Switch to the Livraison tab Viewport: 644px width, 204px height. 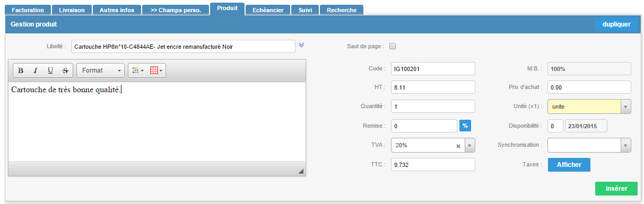click(x=72, y=10)
